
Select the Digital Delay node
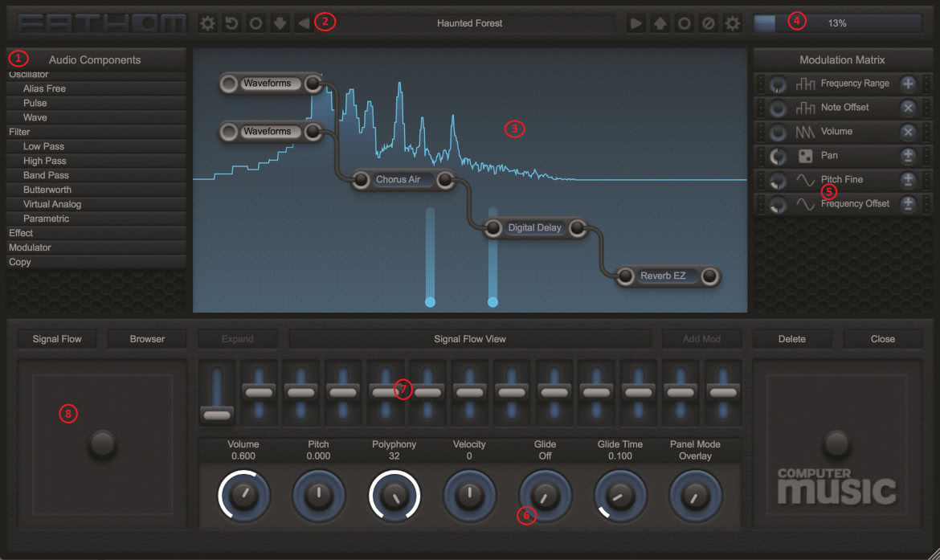(x=535, y=228)
